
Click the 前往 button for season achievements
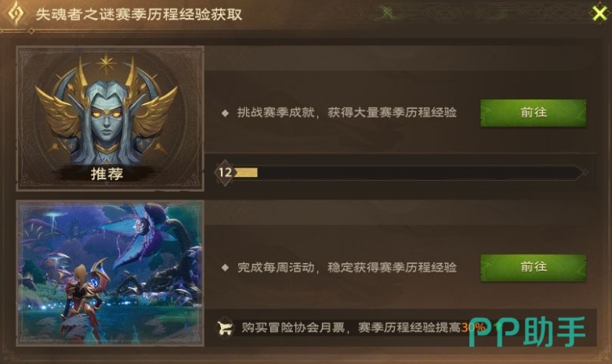point(533,113)
